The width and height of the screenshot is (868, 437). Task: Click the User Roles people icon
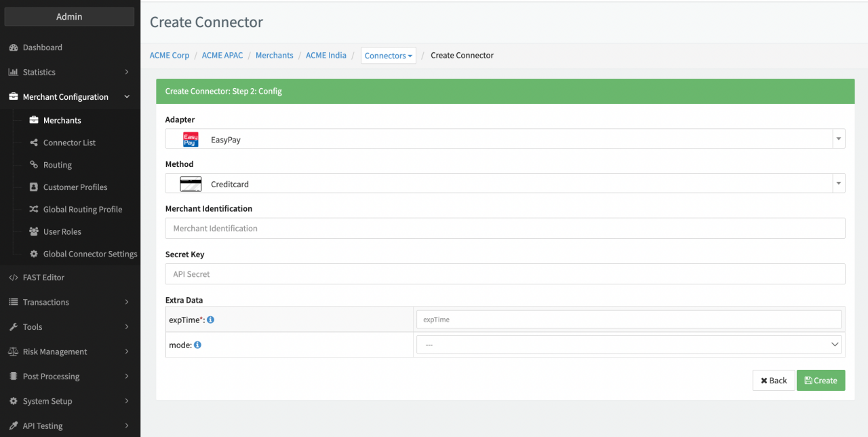click(34, 231)
